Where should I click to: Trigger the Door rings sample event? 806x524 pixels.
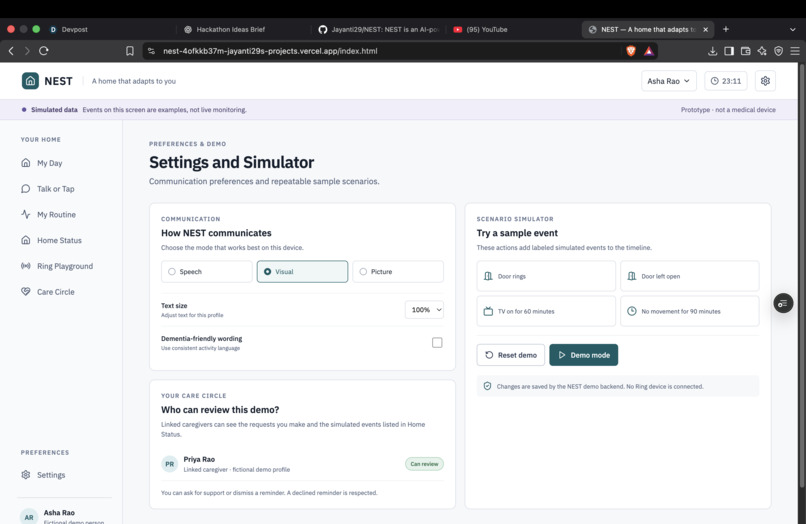point(546,276)
